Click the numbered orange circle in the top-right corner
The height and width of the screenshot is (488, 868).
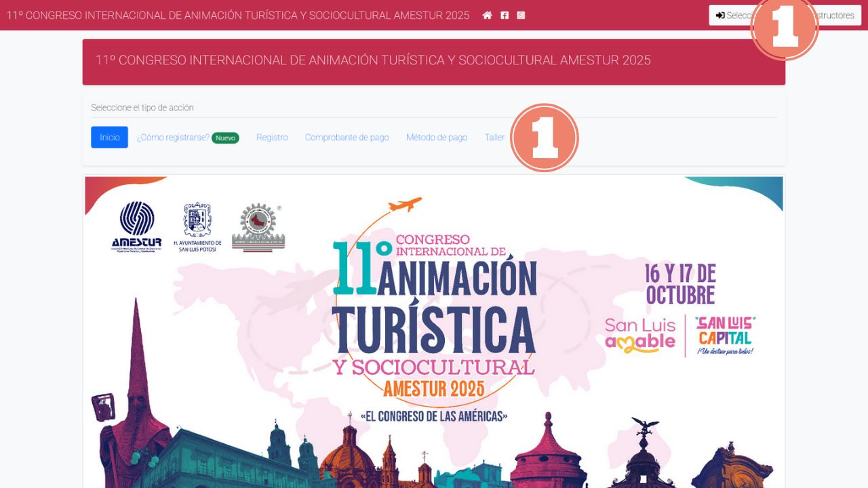pyautogui.click(x=785, y=26)
